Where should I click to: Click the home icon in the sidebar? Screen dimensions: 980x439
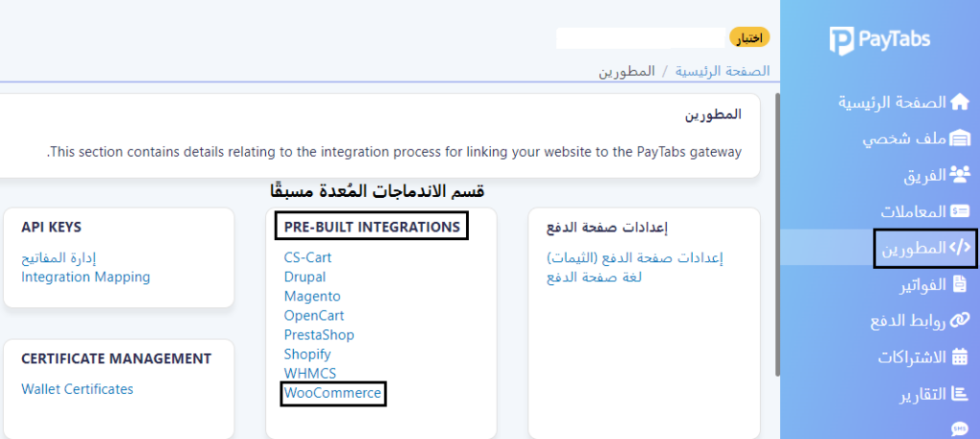tap(959, 102)
